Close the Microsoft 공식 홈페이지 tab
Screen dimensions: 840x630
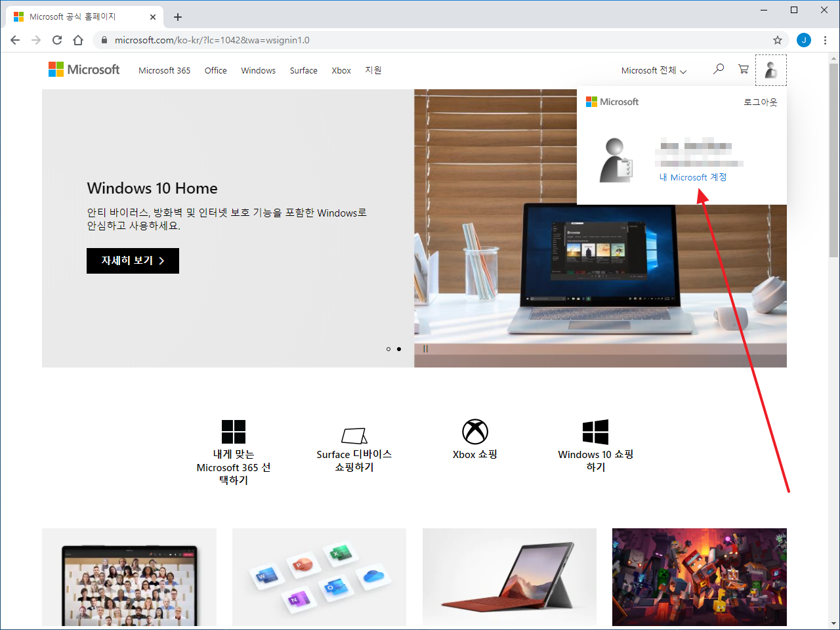tap(153, 17)
